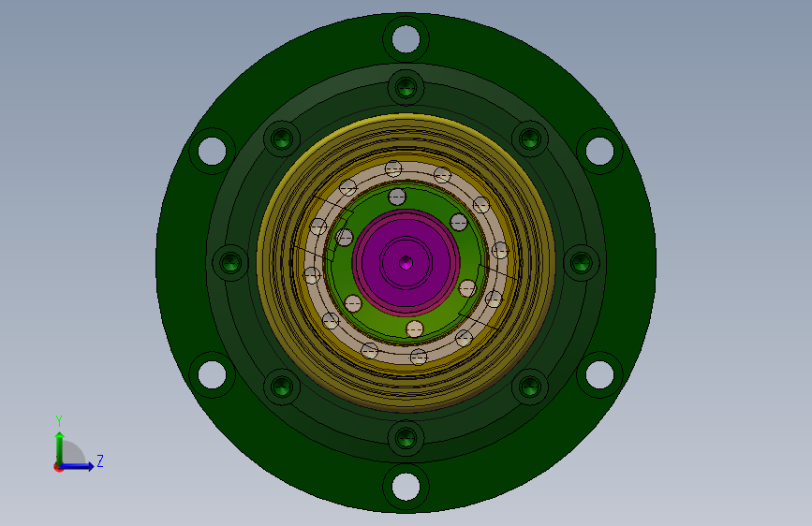Click the red origin dot of the triad
Viewport: 812px width, 526px height.
[x=57, y=468]
